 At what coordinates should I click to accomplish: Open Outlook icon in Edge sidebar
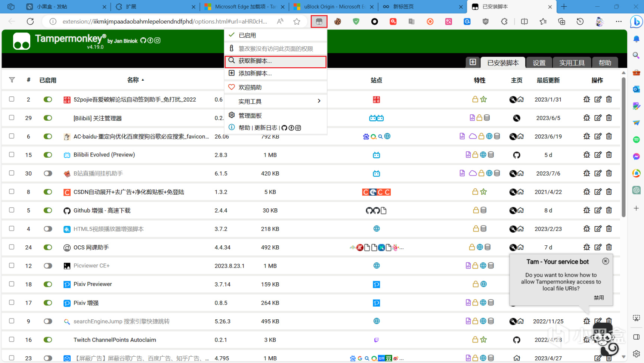click(636, 89)
